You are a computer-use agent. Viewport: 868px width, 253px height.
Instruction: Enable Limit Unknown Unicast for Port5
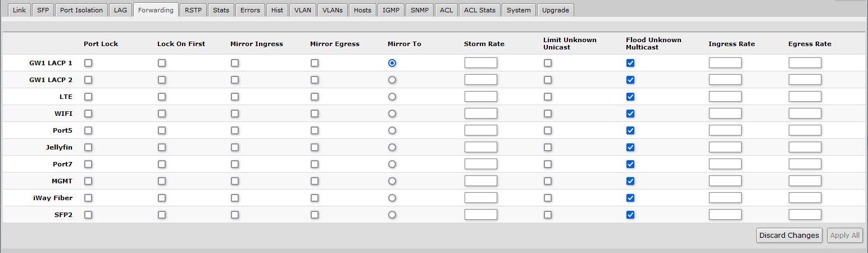(548, 130)
